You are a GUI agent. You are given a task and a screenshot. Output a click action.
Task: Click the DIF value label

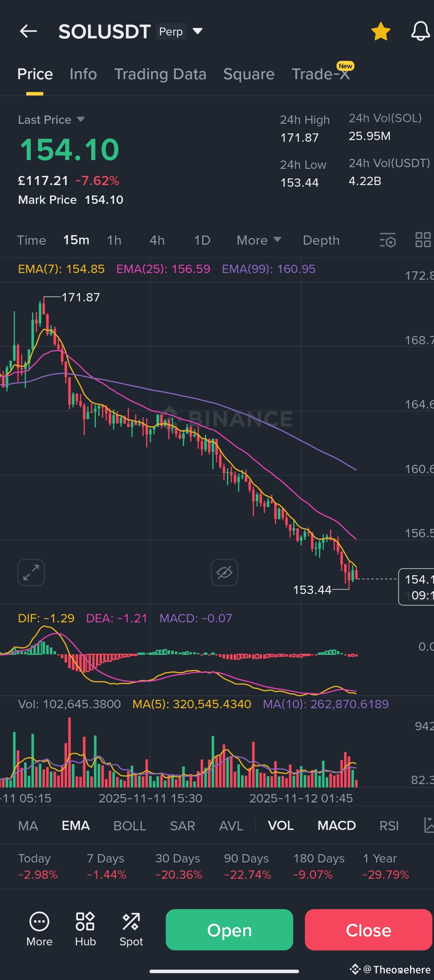click(x=46, y=618)
